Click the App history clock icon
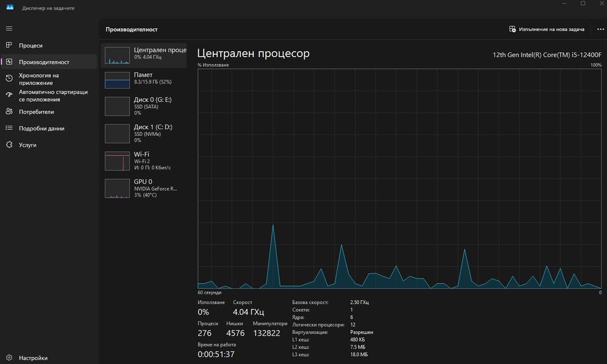 pos(9,78)
